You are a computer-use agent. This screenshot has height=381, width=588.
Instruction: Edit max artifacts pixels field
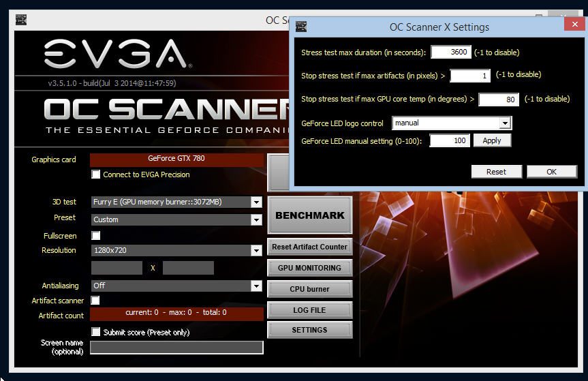point(470,76)
